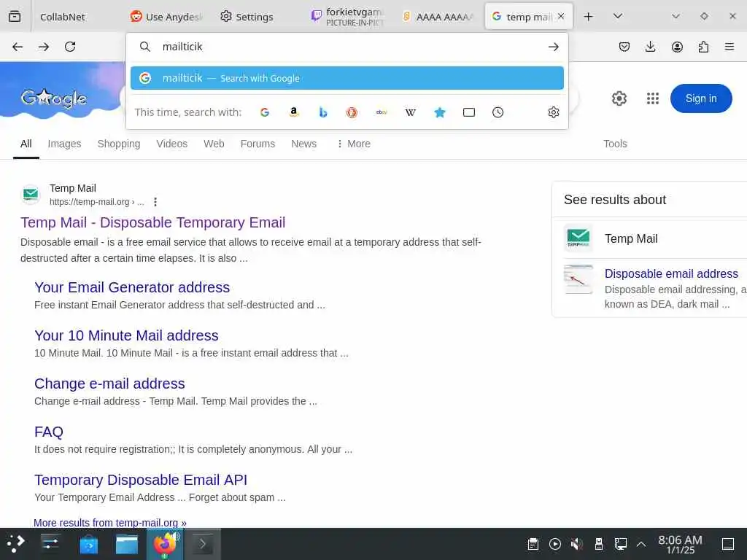Open a new tab with plus button
Image resolution: width=747 pixels, height=560 pixels.
(x=589, y=17)
